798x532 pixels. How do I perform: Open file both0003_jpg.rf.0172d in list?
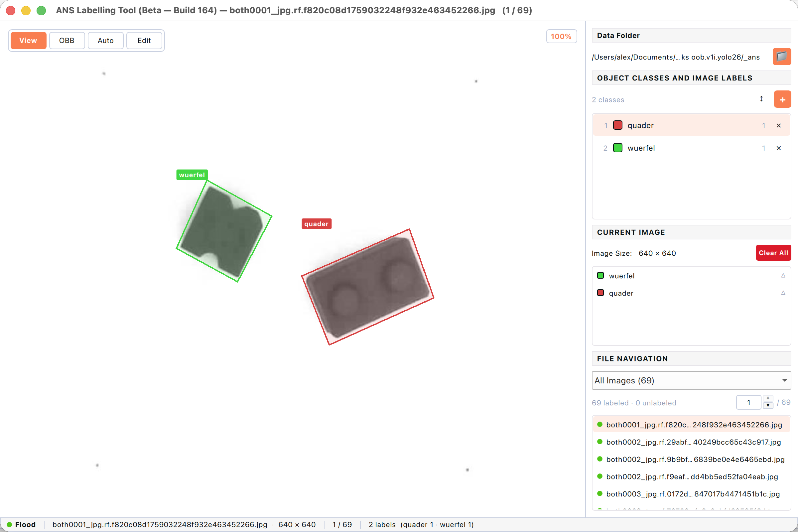click(x=691, y=494)
